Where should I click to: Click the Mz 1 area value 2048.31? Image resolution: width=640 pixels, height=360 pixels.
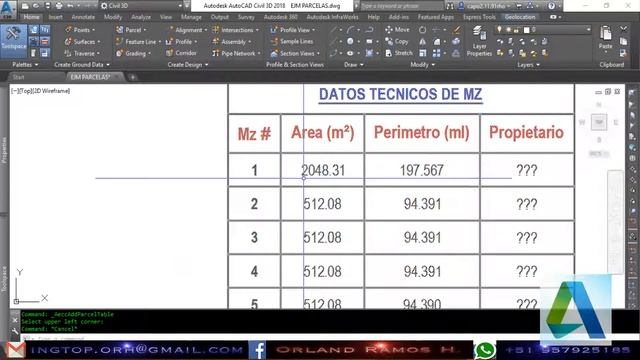[x=323, y=170]
